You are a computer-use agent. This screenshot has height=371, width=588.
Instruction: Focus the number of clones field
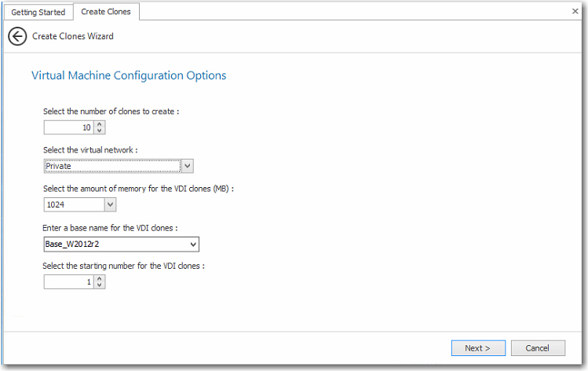69,127
